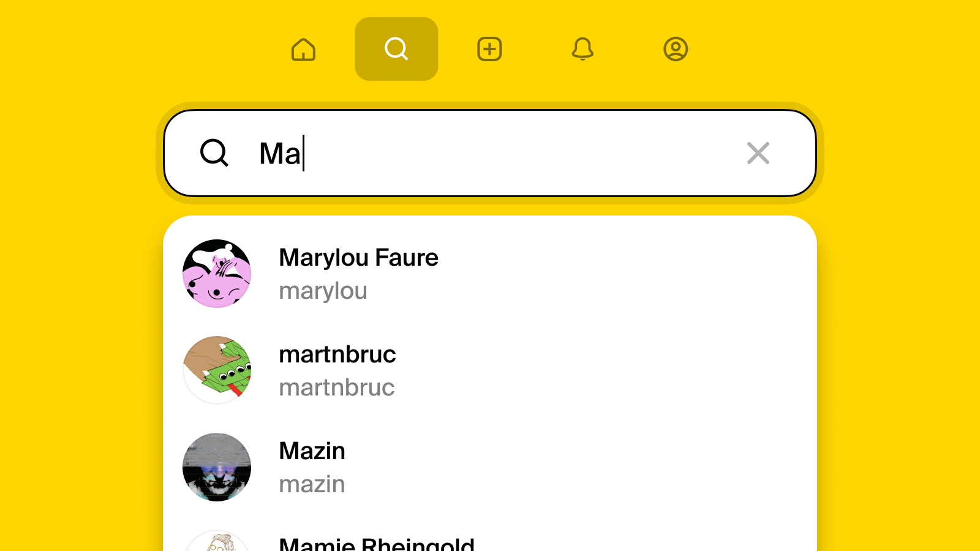Viewport: 980px width, 551px height.
Task: Select the Marylou Faure result name
Action: pyautogui.click(x=358, y=258)
